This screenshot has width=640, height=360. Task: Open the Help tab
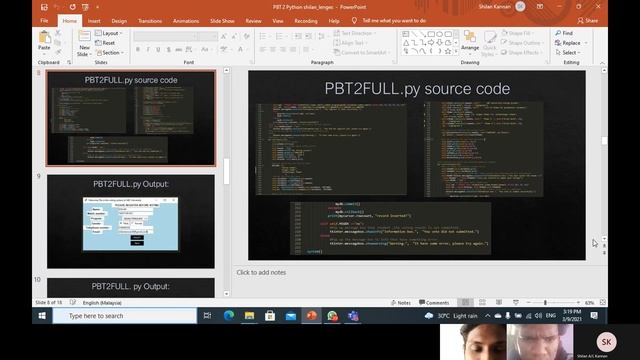(334, 21)
